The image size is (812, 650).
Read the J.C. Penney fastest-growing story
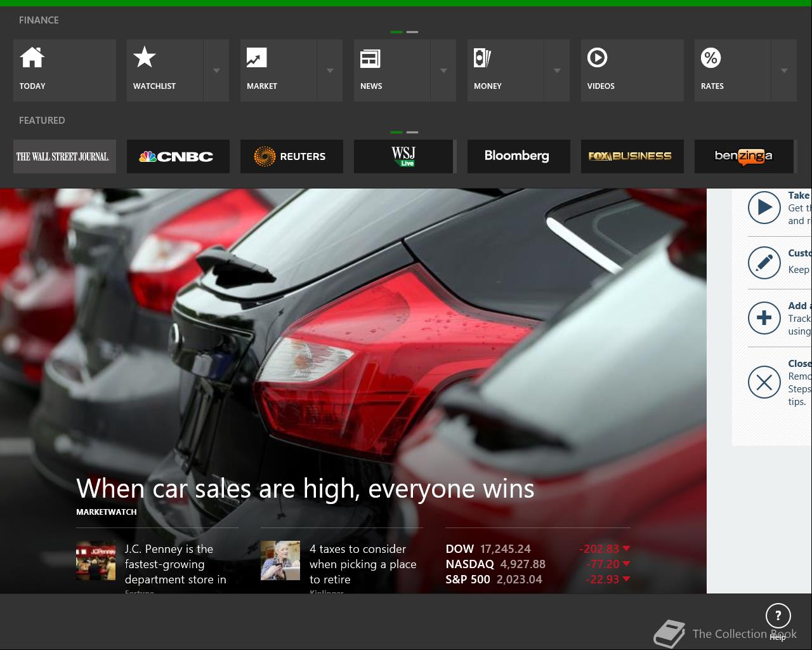coord(176,564)
